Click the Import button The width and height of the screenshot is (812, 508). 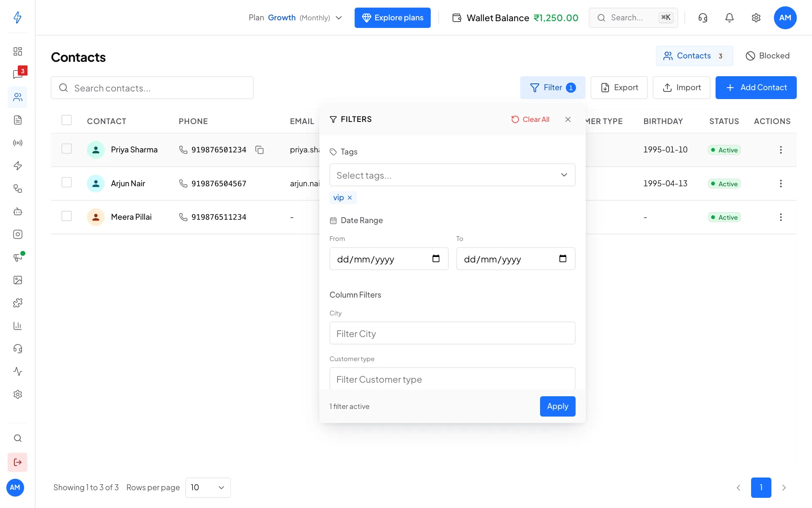(x=681, y=88)
